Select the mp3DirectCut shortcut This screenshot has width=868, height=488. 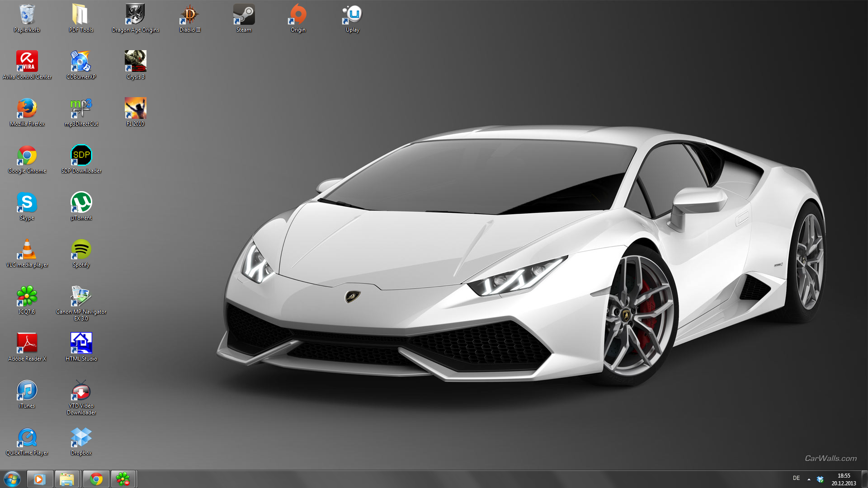coord(81,113)
